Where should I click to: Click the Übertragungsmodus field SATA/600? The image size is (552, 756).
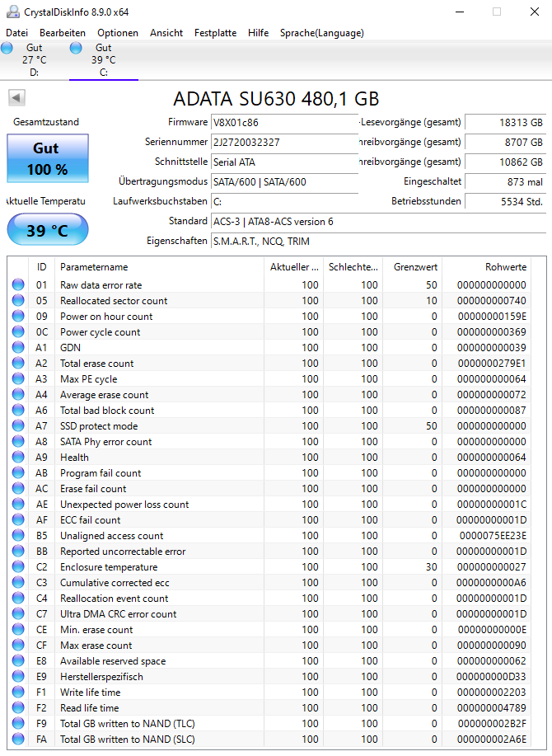click(x=285, y=181)
